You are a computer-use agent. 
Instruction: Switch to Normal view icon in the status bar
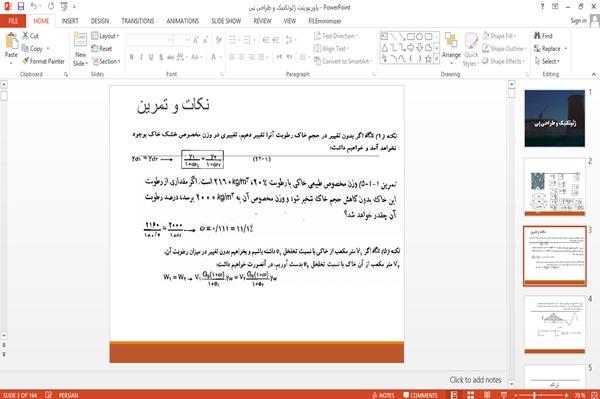[x=454, y=395]
